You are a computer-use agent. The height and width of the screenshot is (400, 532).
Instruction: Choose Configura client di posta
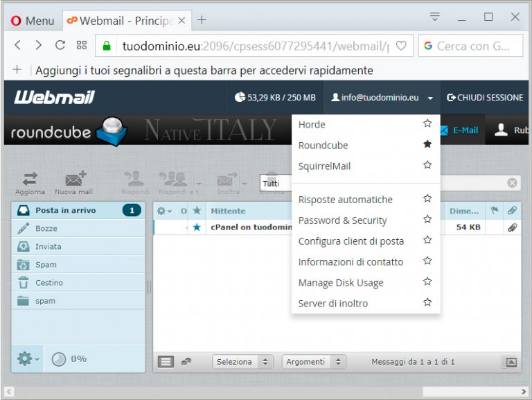(x=351, y=241)
